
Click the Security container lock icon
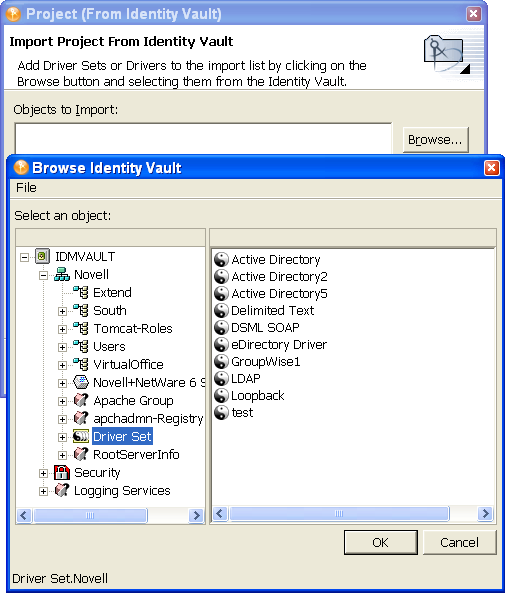click(62, 472)
